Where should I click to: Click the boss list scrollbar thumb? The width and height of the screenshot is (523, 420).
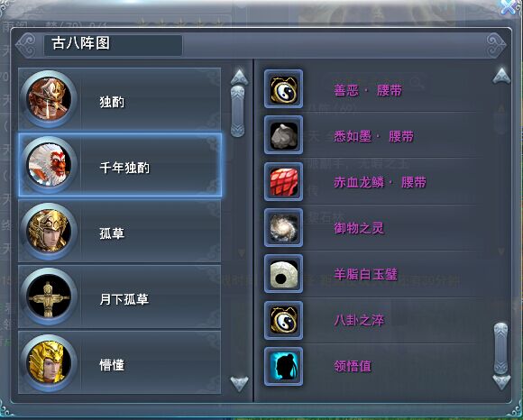coord(238,111)
